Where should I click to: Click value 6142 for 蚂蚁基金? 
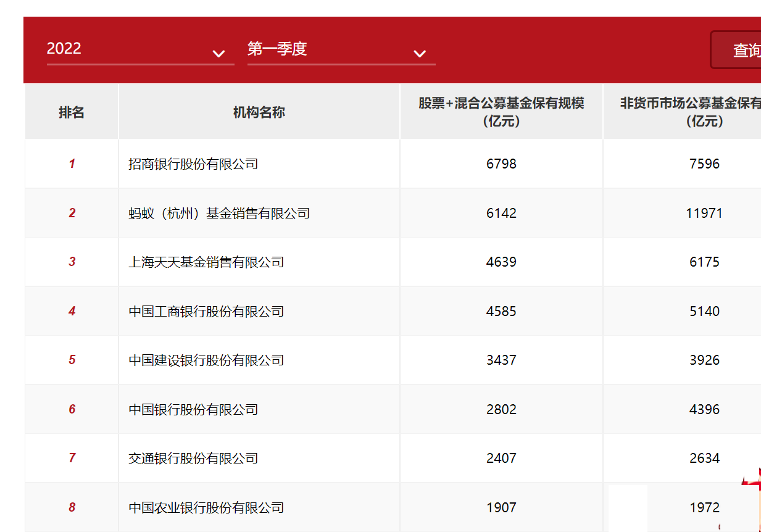[x=501, y=214]
